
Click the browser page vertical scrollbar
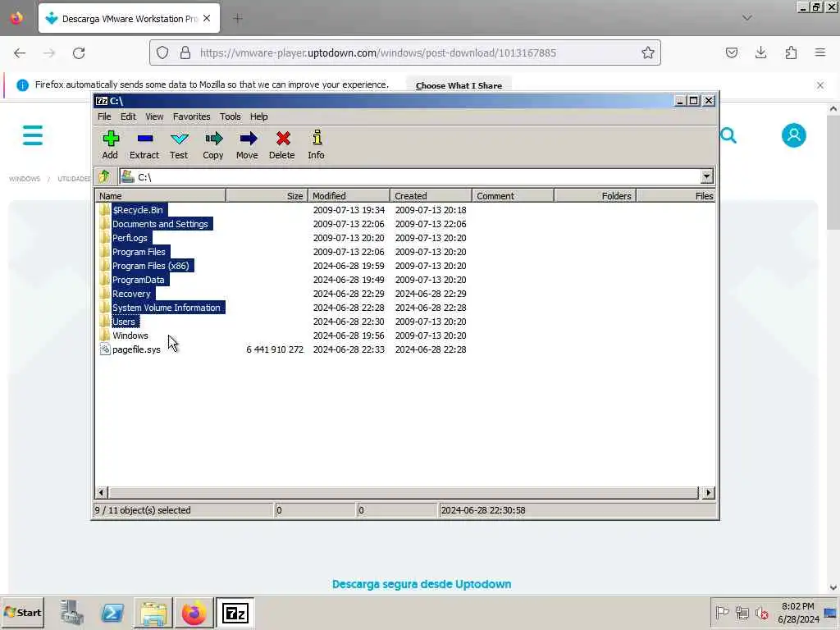pos(833,171)
